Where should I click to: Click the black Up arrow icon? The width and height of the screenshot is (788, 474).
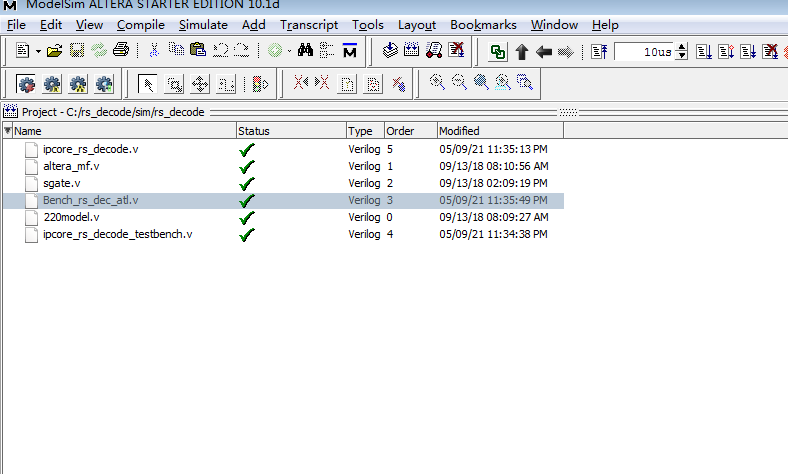pyautogui.click(x=522, y=52)
